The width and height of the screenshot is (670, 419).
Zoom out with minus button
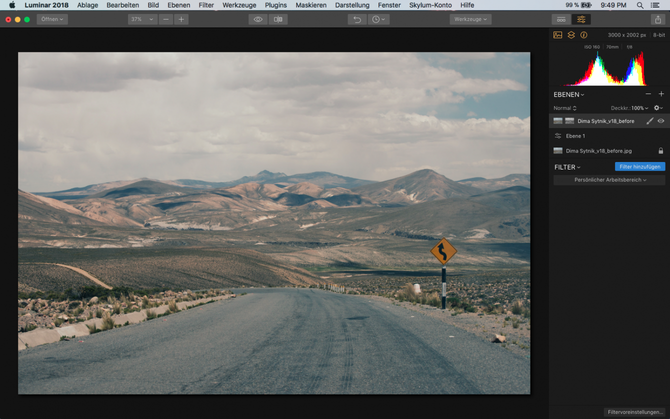coord(166,19)
